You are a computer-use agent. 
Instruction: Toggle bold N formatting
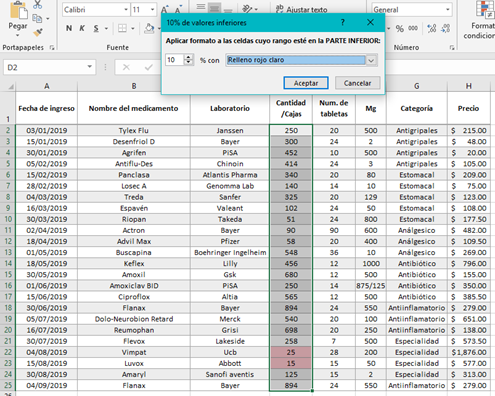tap(69, 28)
